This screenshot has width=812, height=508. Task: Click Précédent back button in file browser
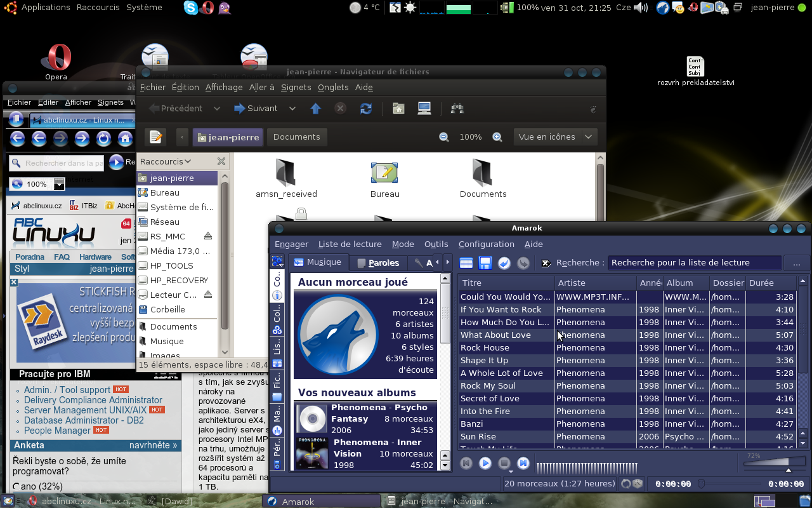[x=176, y=108]
